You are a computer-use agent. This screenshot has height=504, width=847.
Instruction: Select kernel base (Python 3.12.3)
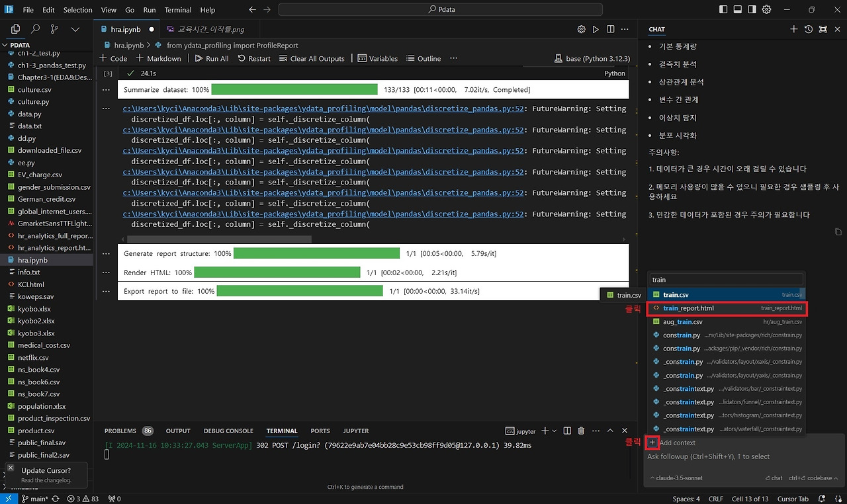click(x=592, y=58)
